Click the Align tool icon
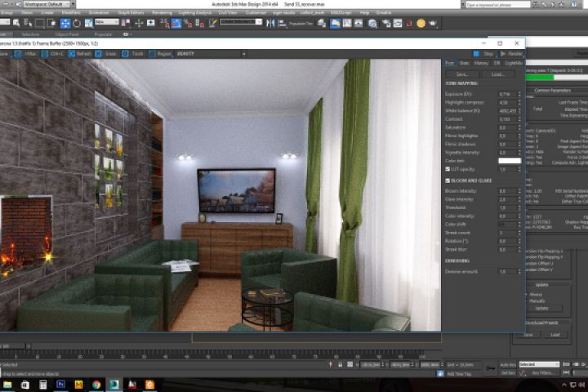 click(282, 23)
